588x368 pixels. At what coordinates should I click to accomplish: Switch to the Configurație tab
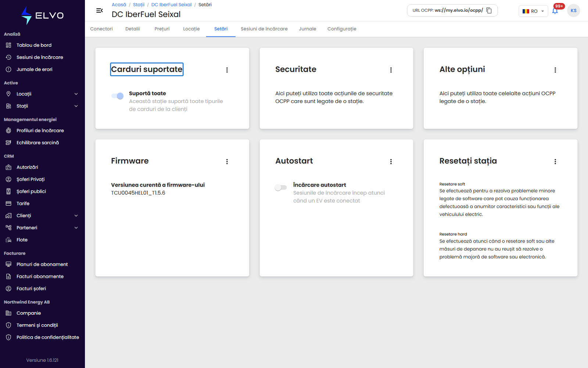click(342, 29)
